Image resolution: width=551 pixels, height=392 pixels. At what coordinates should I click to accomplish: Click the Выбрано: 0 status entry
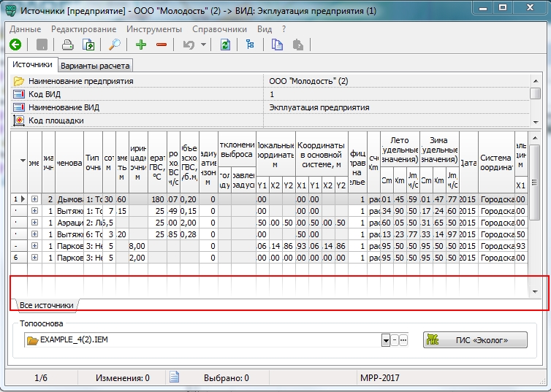[x=227, y=378]
